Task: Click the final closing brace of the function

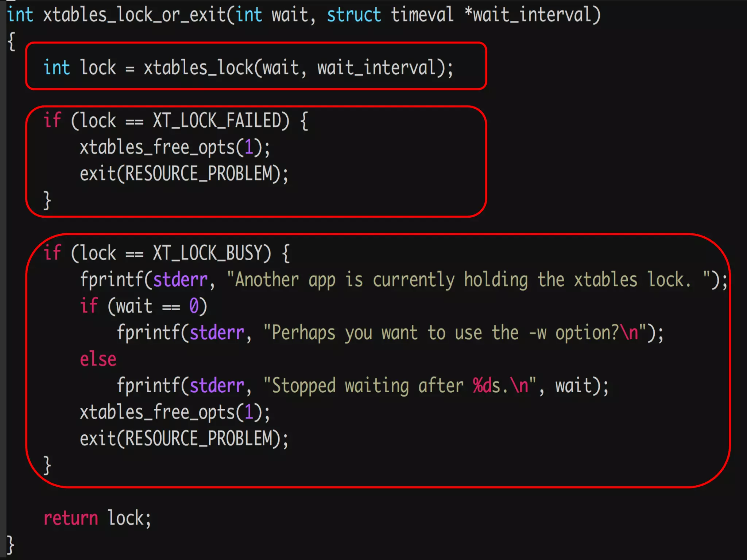Action: tap(11, 545)
